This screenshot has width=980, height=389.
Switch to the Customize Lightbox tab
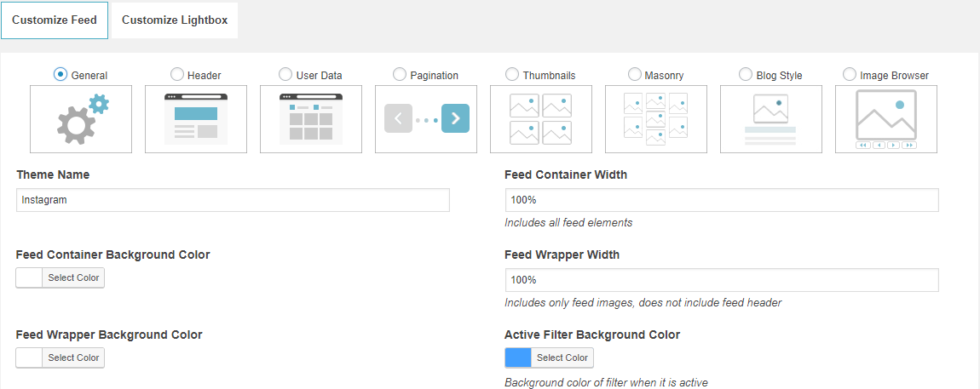point(175,20)
